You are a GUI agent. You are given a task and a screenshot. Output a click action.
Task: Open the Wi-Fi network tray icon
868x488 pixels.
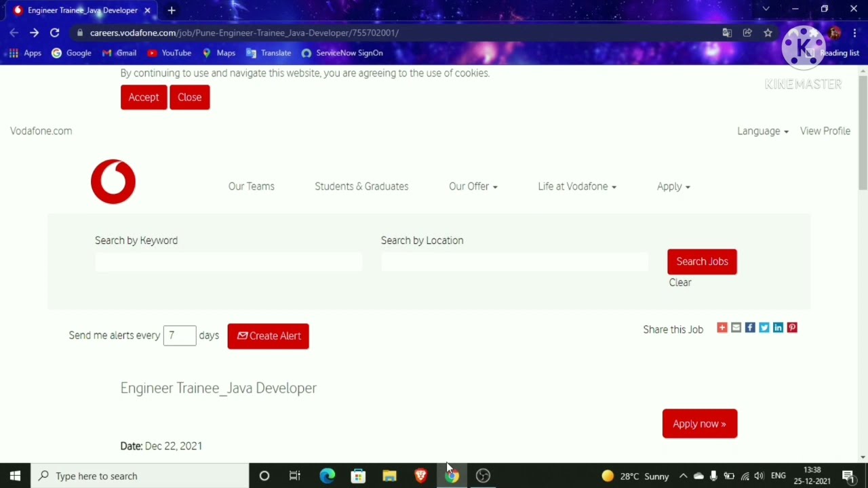point(745,476)
